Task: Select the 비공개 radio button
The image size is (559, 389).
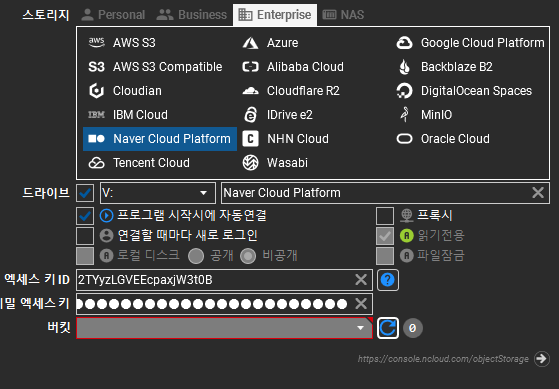Action: pos(248,256)
